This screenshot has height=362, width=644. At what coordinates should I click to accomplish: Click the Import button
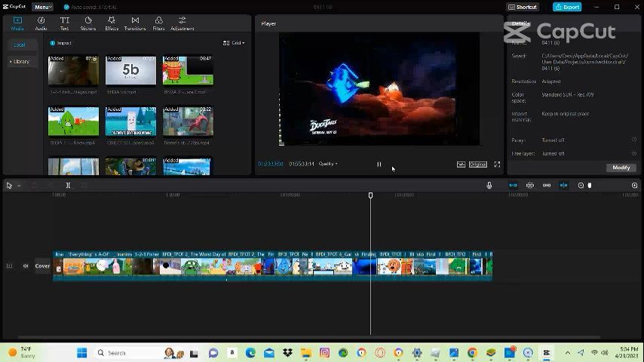pyautogui.click(x=60, y=43)
